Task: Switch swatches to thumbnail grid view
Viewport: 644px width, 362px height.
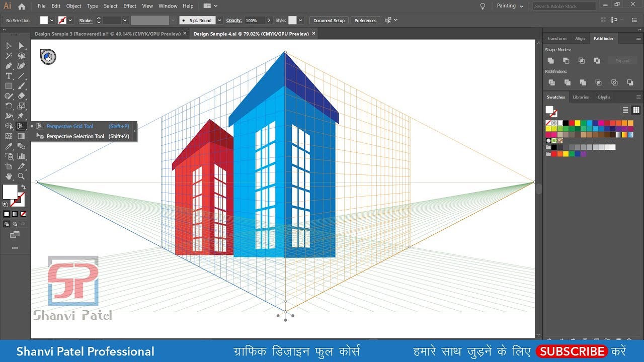Action: point(636,110)
